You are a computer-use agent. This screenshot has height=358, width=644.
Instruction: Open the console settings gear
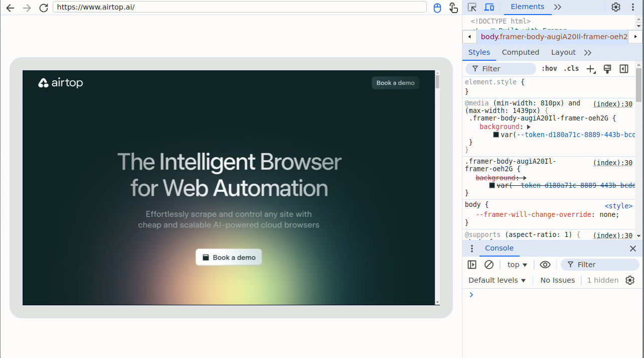pos(630,280)
